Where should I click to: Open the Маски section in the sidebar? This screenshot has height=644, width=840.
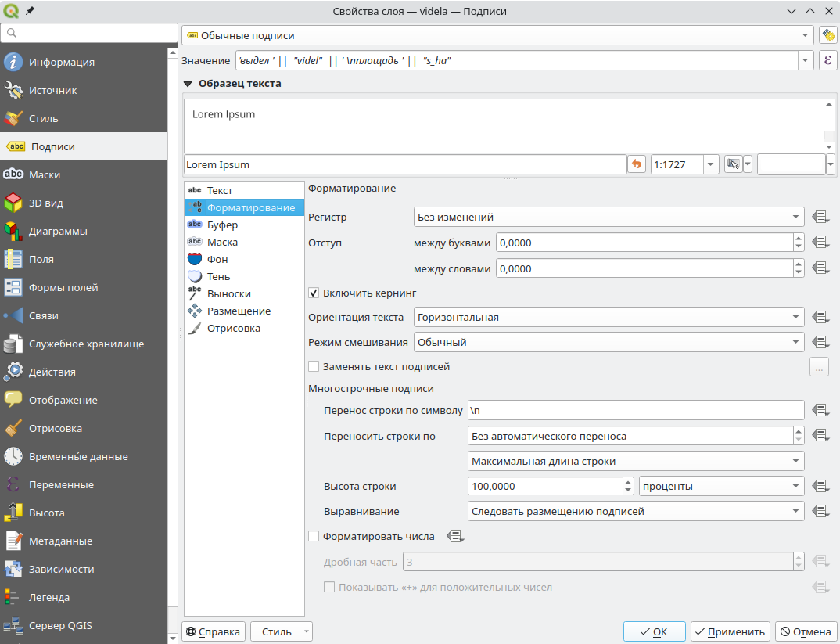[x=84, y=174]
